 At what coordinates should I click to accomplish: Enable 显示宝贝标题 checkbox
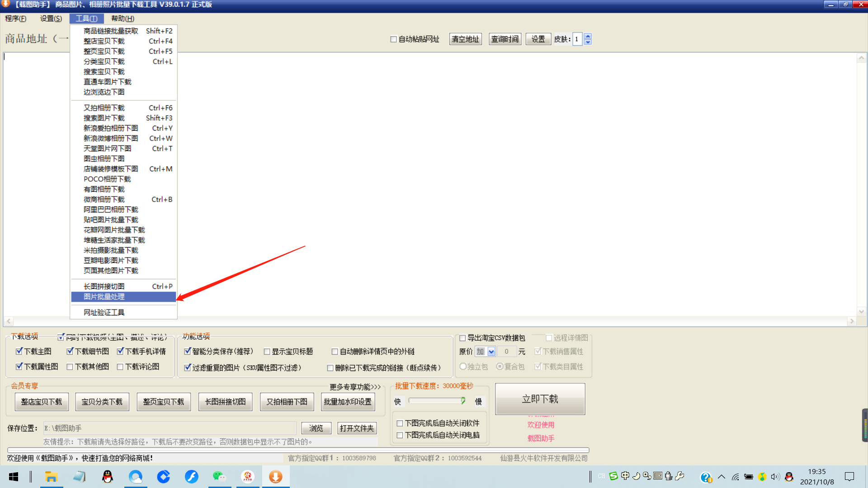pos(267,352)
